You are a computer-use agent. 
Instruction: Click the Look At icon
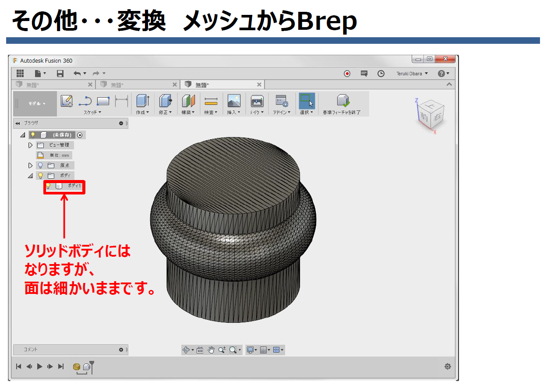pyautogui.click(x=200, y=350)
